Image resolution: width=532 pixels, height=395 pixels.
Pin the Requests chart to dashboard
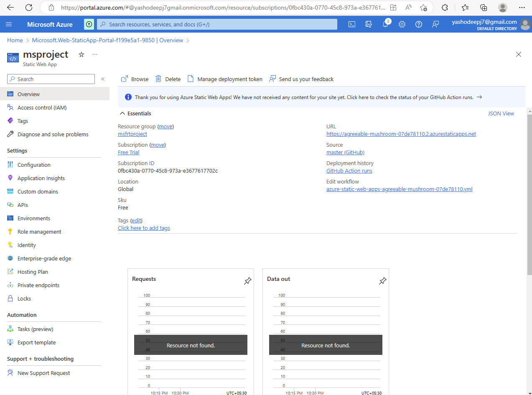[x=248, y=281]
